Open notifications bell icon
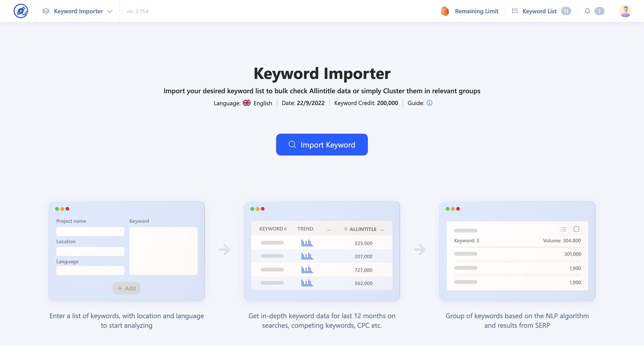Viewport: 644px width, 346px height. [587, 11]
